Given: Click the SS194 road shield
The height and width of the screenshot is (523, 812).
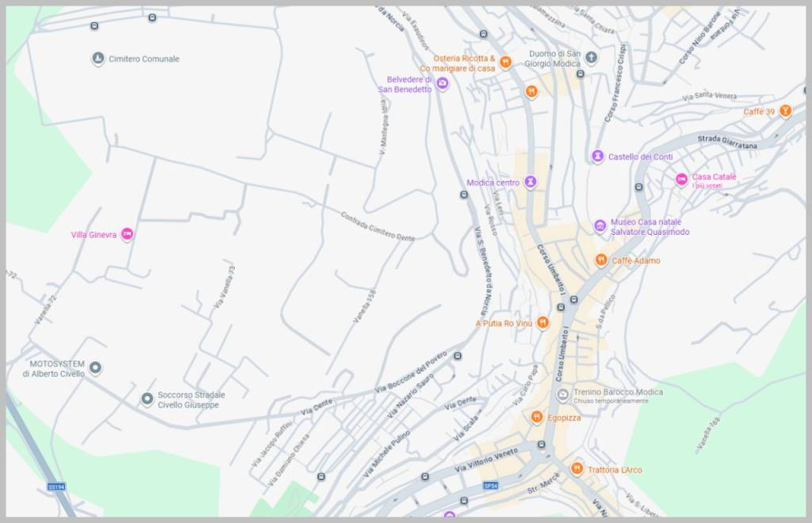Looking at the screenshot, I should tap(56, 486).
